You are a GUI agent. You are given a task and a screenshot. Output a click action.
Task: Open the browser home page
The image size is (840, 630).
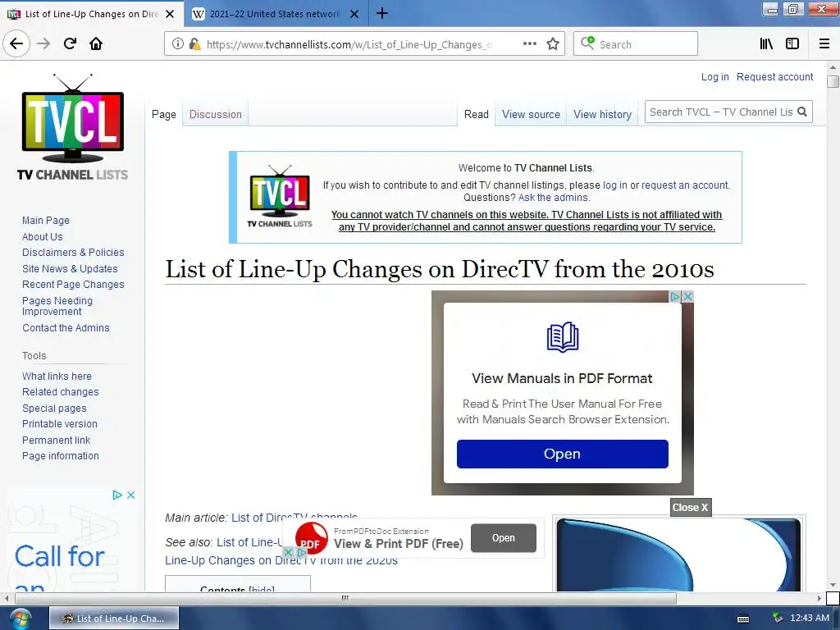pyautogui.click(x=96, y=43)
